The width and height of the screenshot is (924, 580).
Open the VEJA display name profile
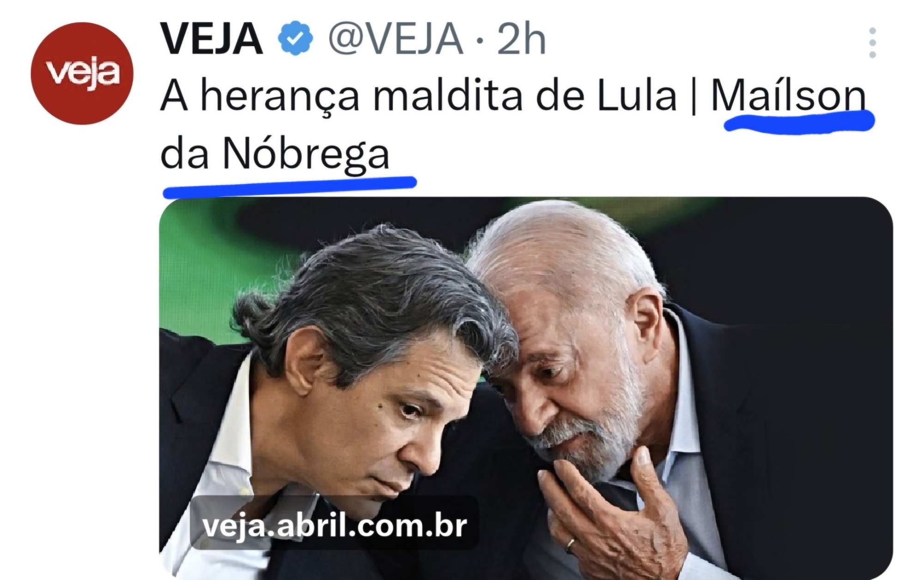[212, 39]
